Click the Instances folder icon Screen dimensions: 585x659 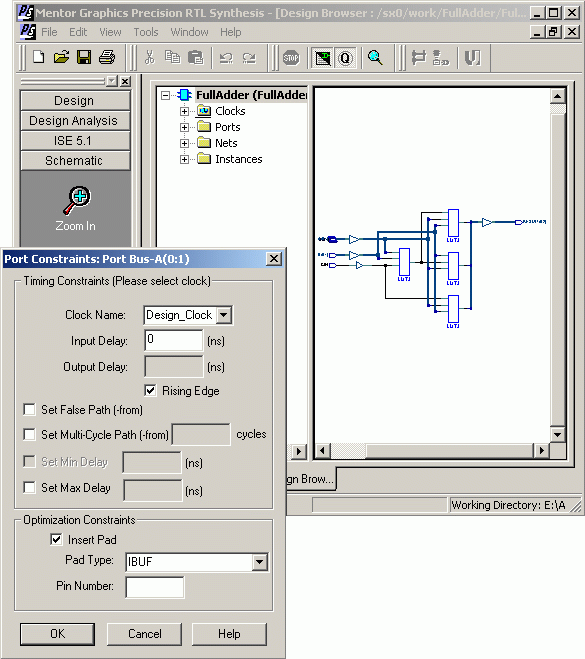(x=204, y=158)
